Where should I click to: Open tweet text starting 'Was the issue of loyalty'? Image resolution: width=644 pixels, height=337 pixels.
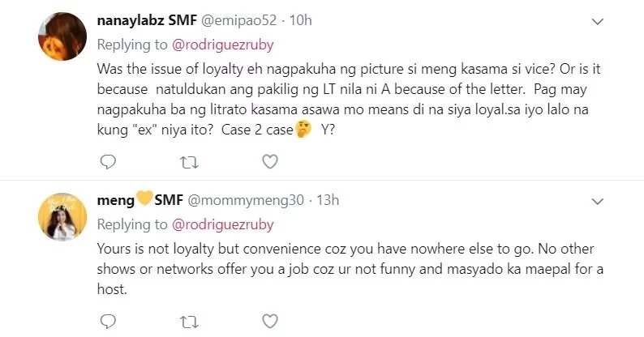349,99
